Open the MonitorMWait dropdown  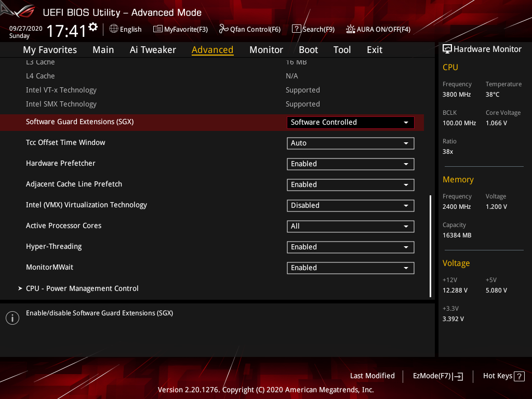[x=351, y=268]
